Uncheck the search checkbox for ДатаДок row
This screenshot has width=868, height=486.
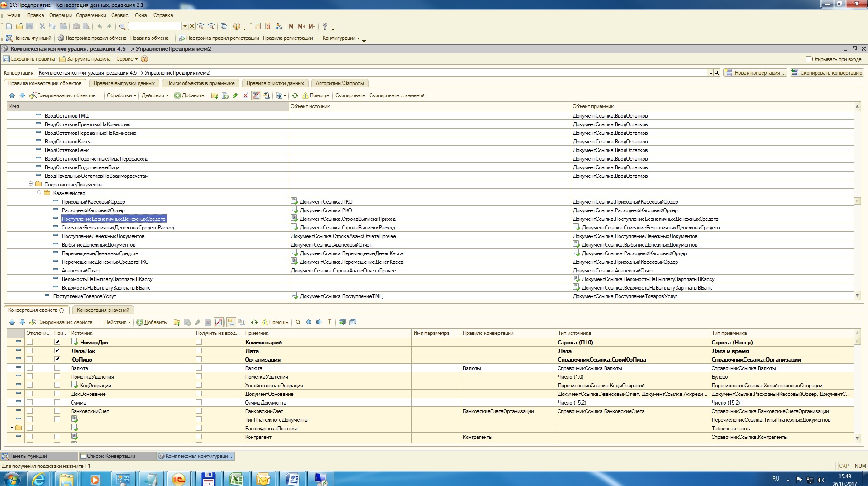coord(57,351)
